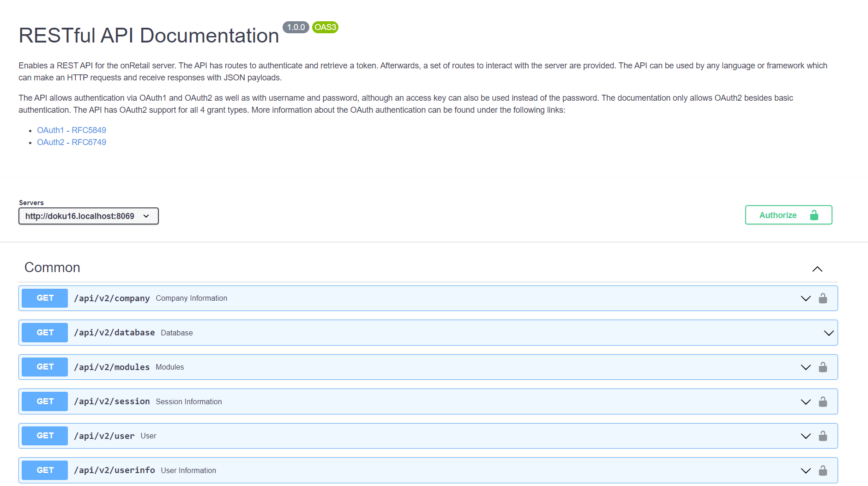Expand the /api/v2/database chevron arrow

click(829, 333)
